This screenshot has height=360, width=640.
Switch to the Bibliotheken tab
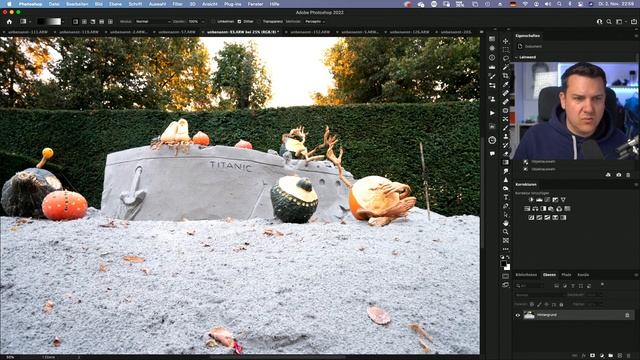coord(526,275)
